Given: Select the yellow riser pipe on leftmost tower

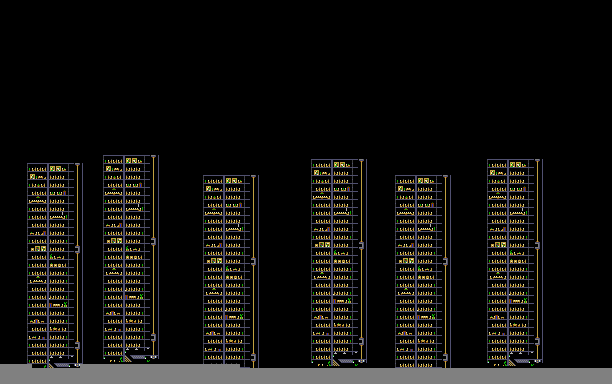Looking at the screenshot, I should [78, 264].
